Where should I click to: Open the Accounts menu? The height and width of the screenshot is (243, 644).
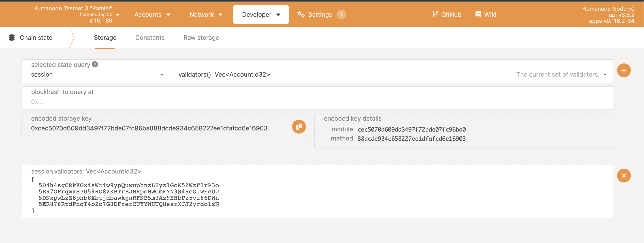click(152, 15)
